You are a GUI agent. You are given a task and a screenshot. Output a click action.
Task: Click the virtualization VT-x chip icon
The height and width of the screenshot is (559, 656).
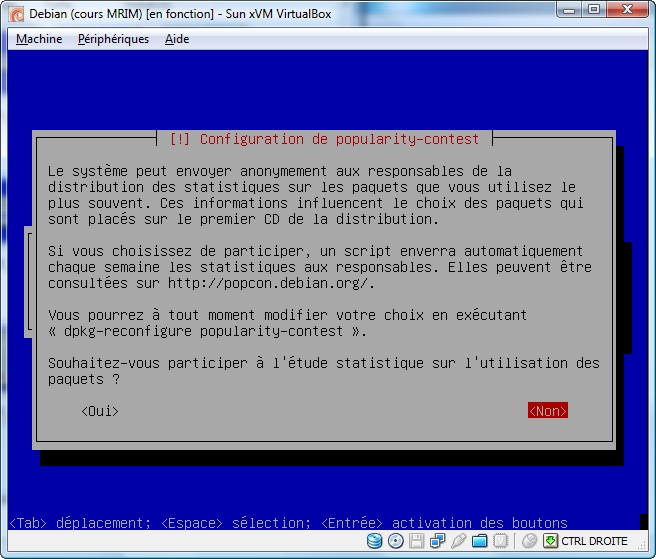500,541
